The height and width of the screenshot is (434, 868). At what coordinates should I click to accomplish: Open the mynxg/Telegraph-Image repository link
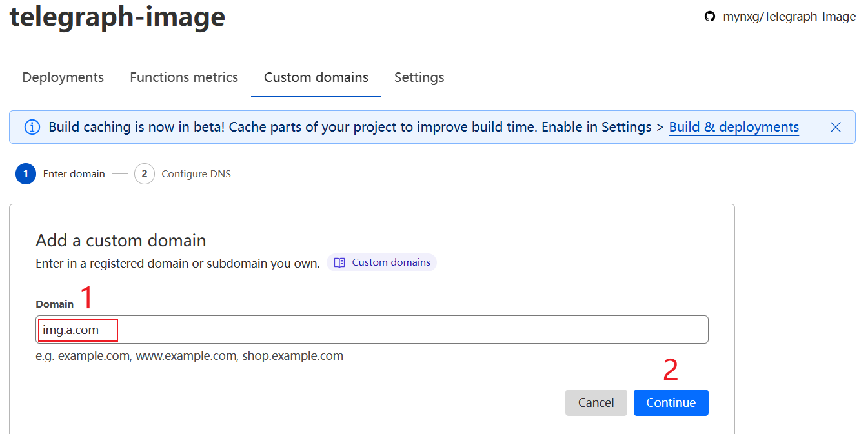[789, 17]
